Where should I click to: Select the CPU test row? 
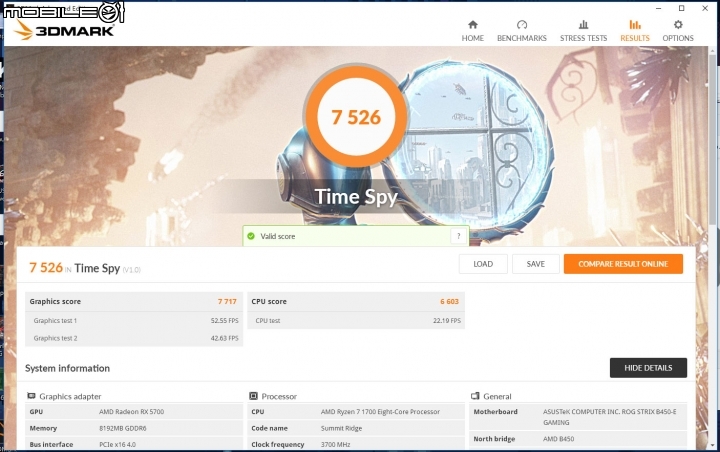click(356, 321)
